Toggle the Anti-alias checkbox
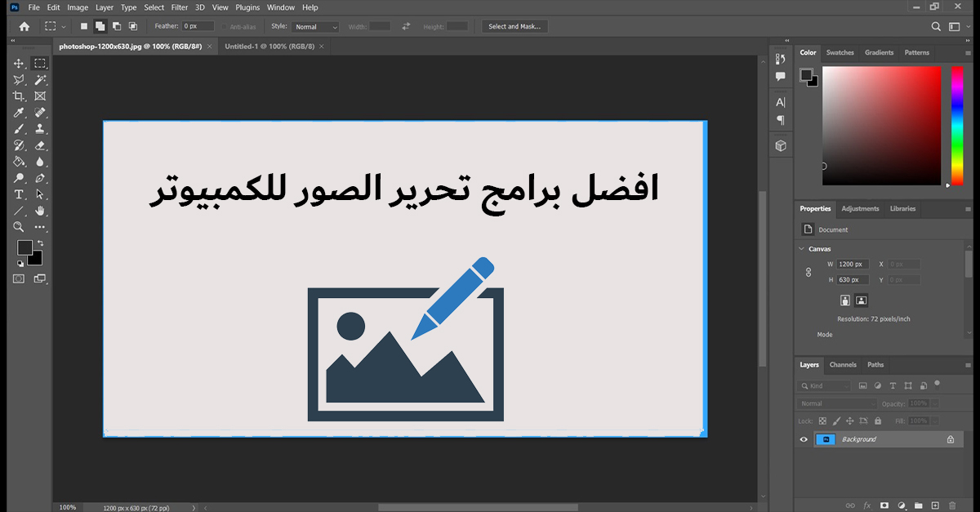Image resolution: width=980 pixels, height=512 pixels. tap(224, 27)
